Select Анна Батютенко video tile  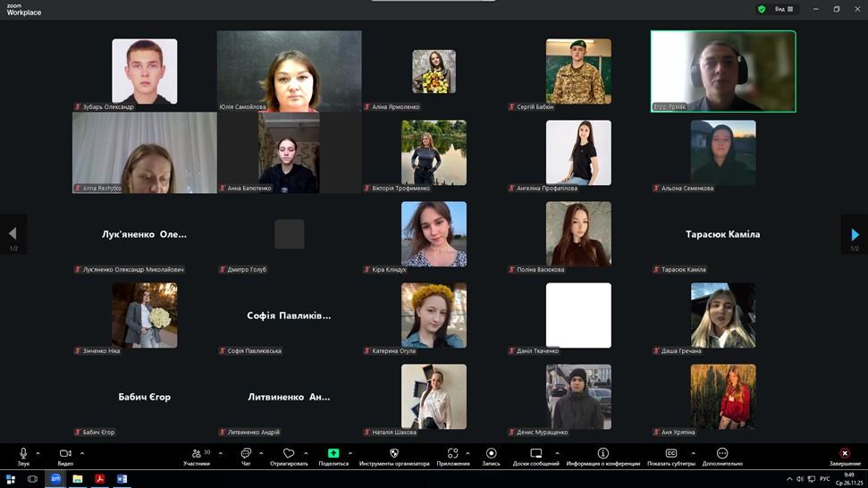pos(289,153)
